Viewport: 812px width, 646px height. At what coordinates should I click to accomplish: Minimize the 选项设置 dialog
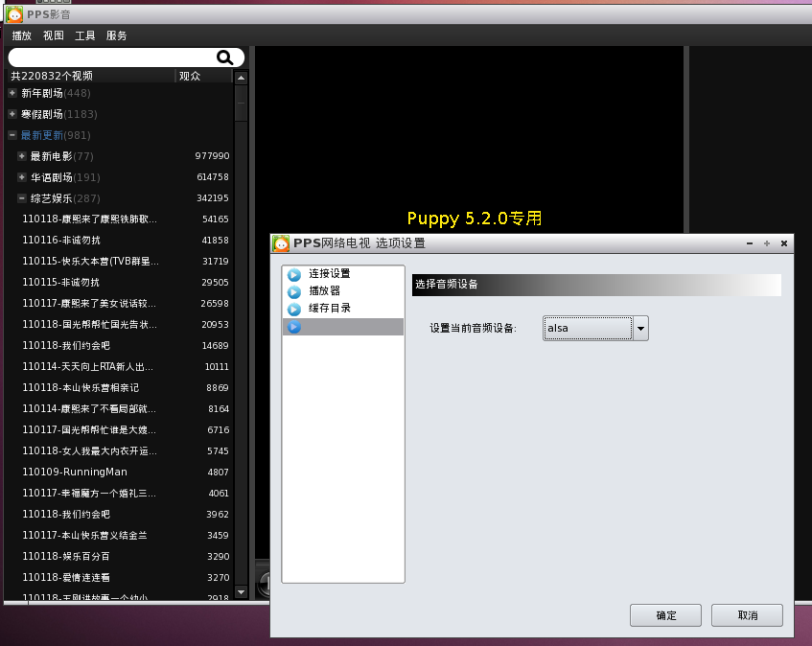(750, 243)
